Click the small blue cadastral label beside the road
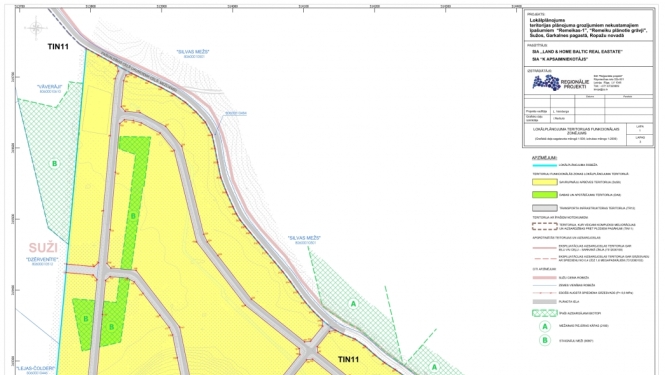Image resolution: width=665 pixels, height=375 pixels. pyautogui.click(x=236, y=113)
